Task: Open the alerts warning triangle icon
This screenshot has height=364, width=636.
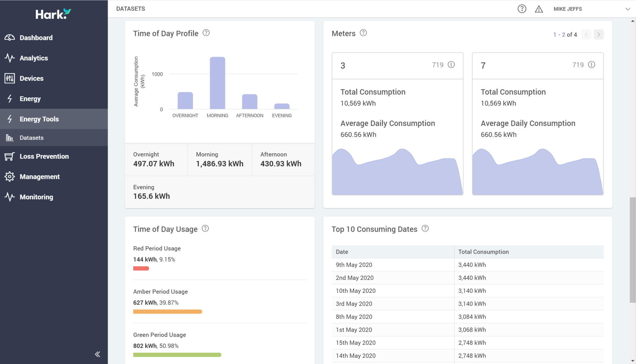Action: click(539, 9)
